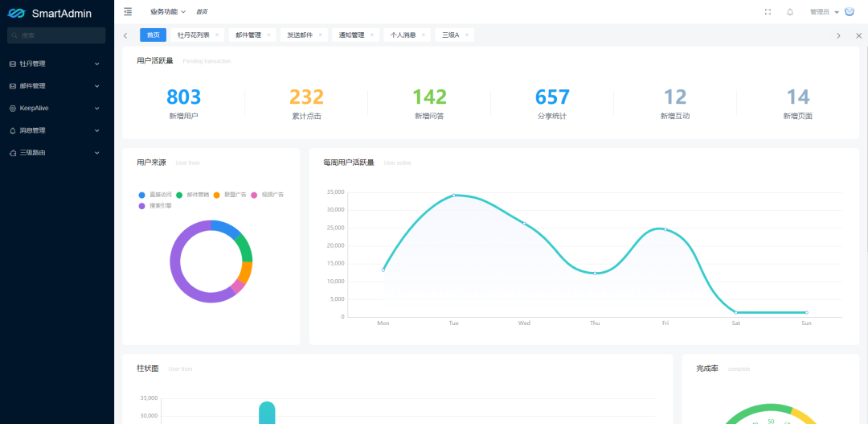Toggle 直接访问 legend item in pie chart

(x=155, y=195)
